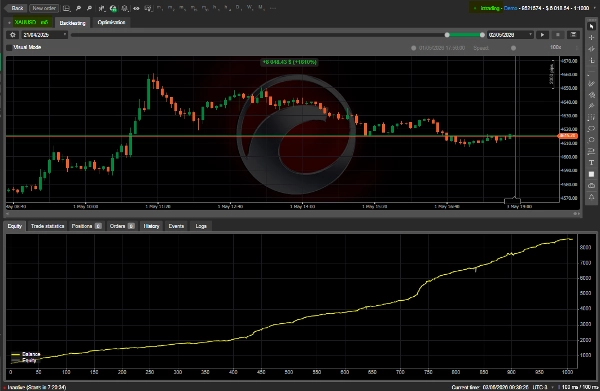Select the market snapshot tool
Viewport: 600px width, 391px height.
coord(592,49)
